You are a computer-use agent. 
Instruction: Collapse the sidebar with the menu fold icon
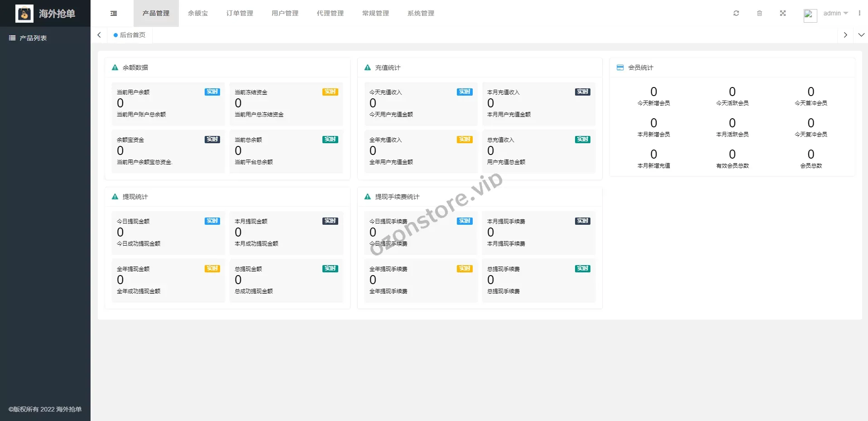coord(114,14)
